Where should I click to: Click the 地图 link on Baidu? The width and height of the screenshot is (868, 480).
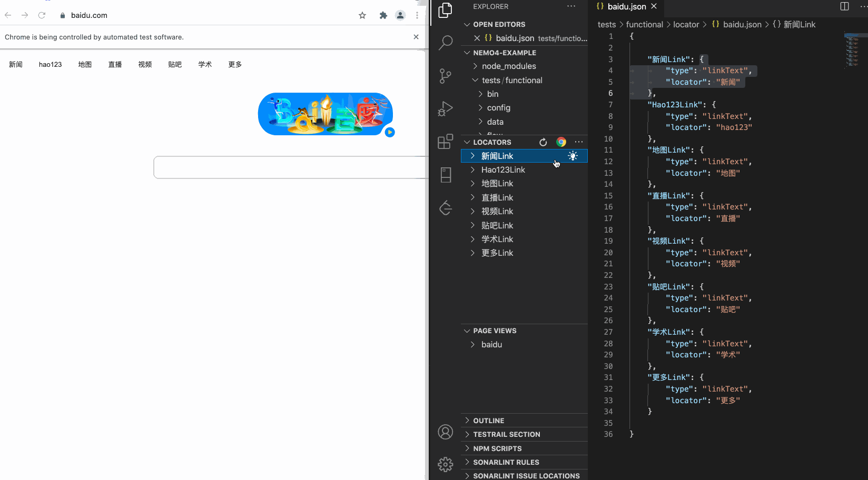click(85, 64)
